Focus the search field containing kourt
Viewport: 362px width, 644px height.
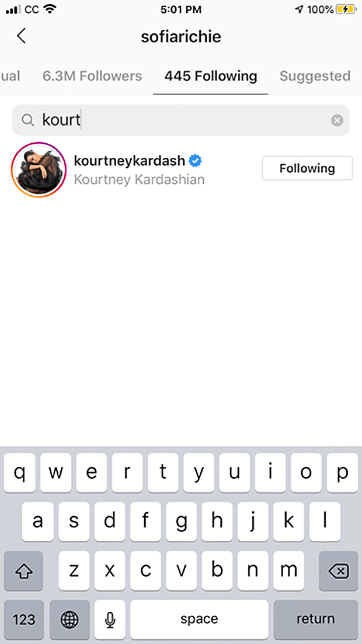[181, 120]
